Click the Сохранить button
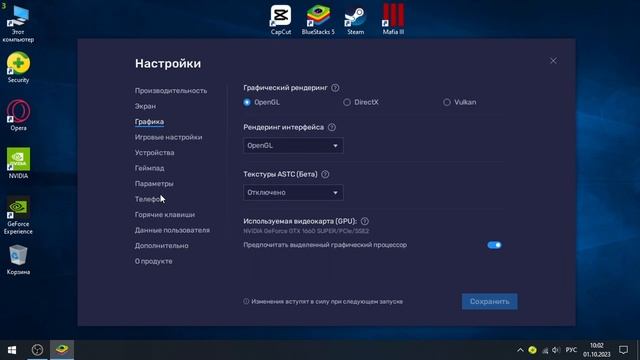Image resolution: width=640 pixels, height=360 pixels. pyautogui.click(x=489, y=302)
